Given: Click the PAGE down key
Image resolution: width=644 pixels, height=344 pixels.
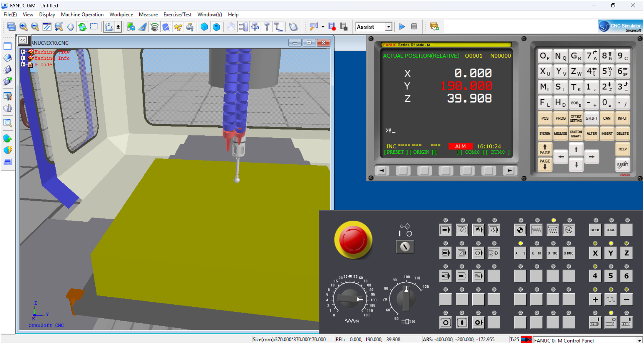Looking at the screenshot, I should tap(545, 164).
